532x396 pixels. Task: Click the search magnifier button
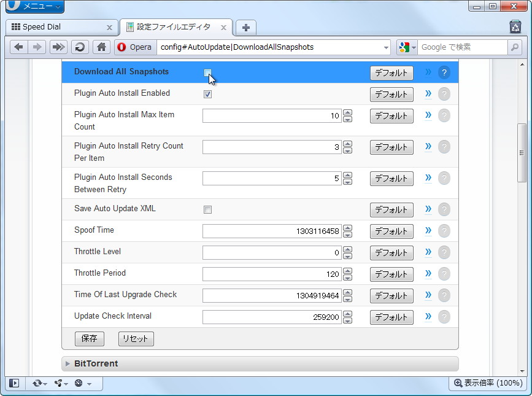515,47
